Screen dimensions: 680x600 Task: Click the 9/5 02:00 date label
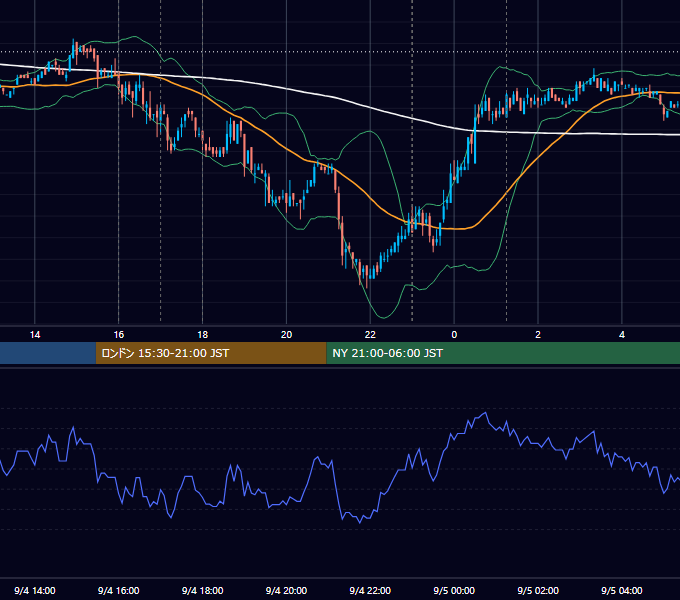538,590
